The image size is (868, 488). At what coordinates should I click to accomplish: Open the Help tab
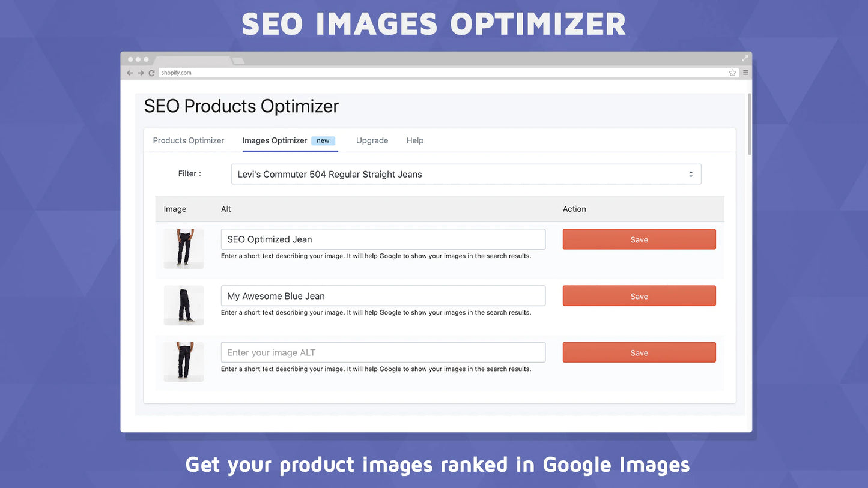click(x=414, y=140)
